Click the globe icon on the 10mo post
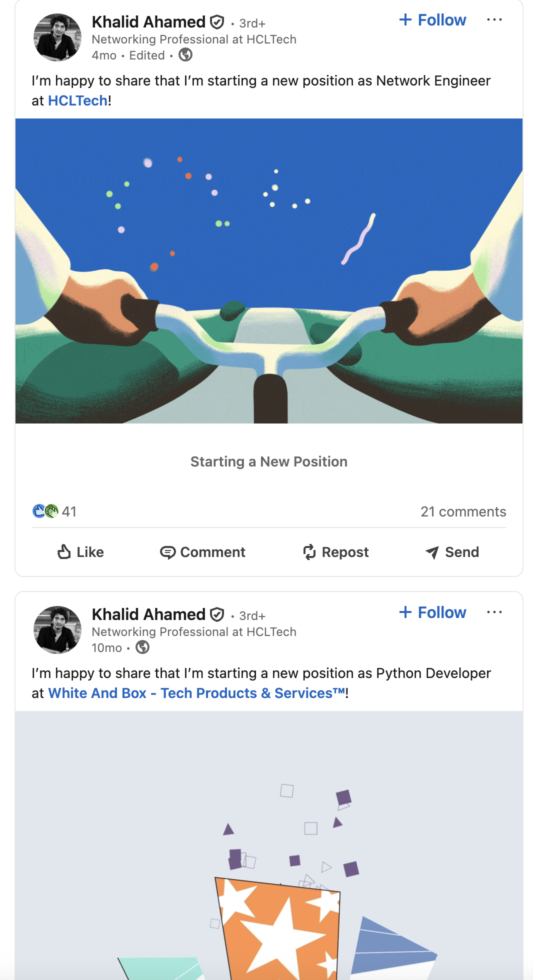The image size is (533, 980). point(143,647)
